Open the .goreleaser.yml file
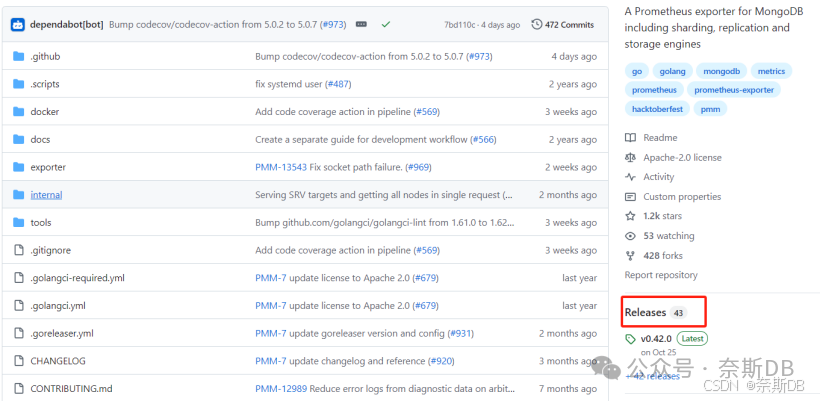 pos(62,334)
